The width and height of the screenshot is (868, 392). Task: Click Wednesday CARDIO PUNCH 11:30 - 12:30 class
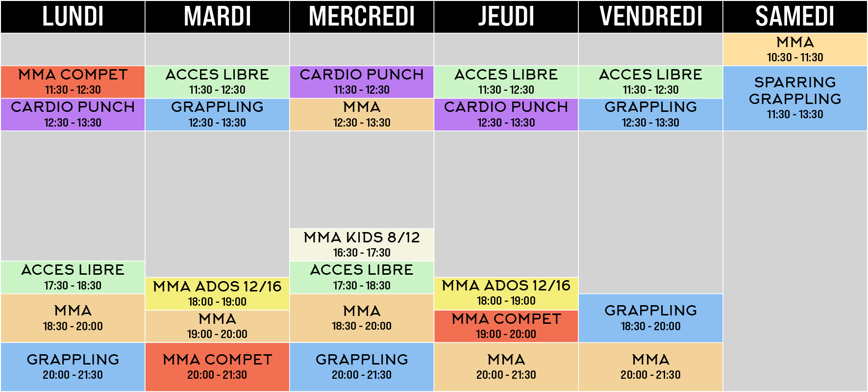click(362, 82)
